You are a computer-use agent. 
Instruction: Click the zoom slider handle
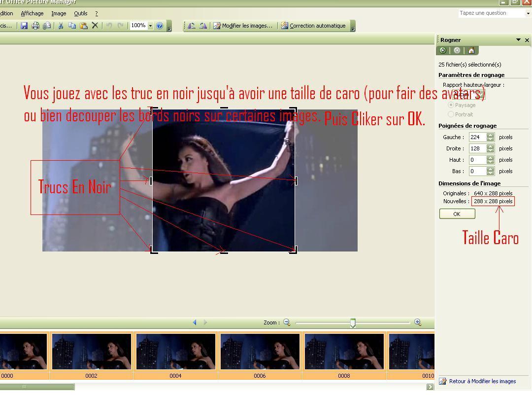click(x=353, y=323)
